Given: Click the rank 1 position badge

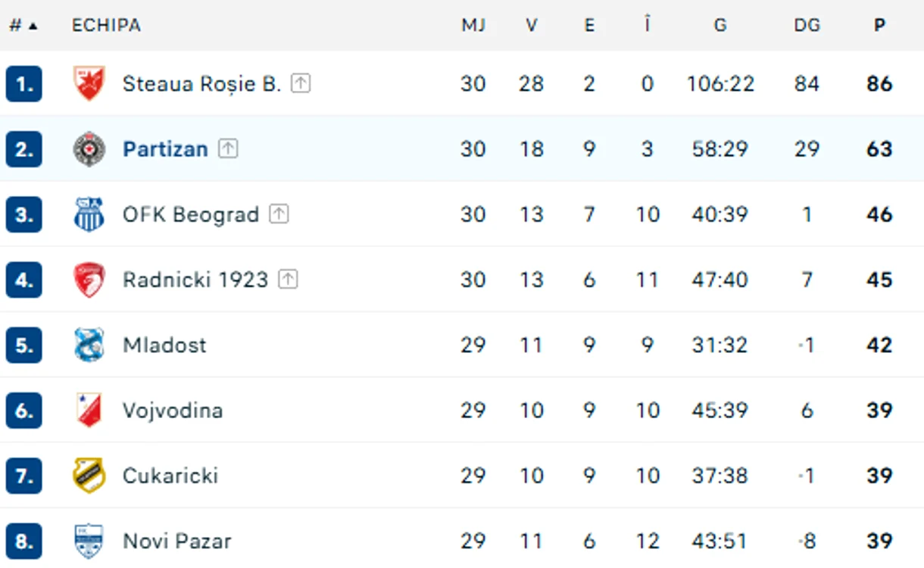Looking at the screenshot, I should coord(23,83).
